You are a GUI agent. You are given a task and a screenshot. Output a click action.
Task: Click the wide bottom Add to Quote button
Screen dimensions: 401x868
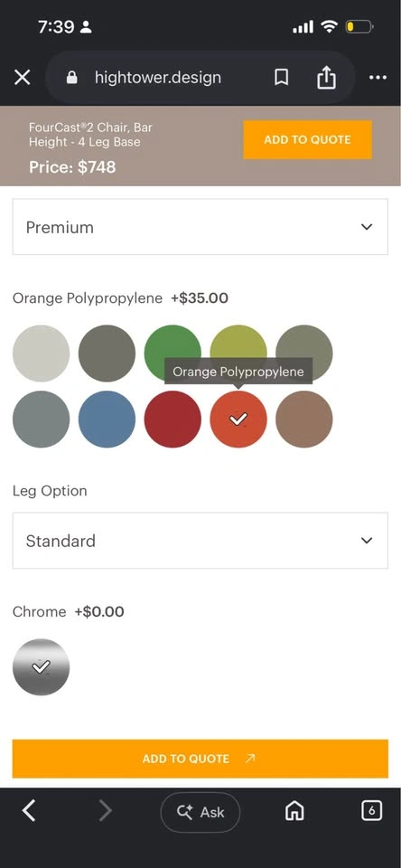point(200,759)
